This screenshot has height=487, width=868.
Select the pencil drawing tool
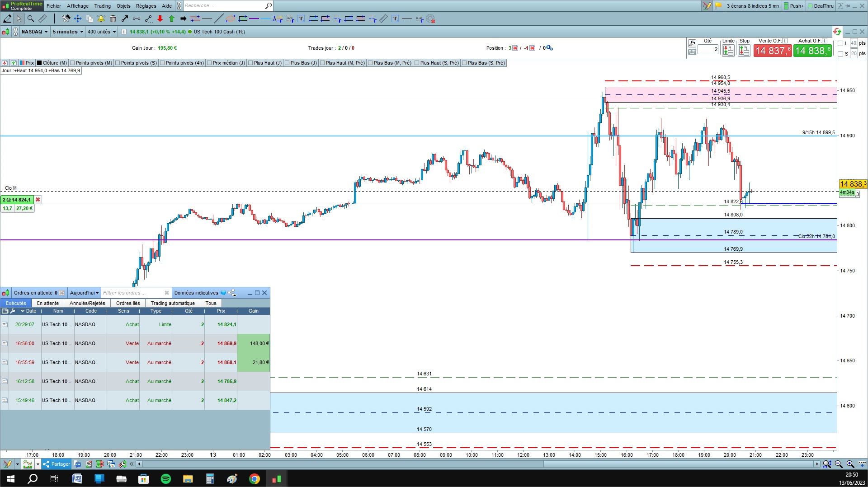pos(7,19)
